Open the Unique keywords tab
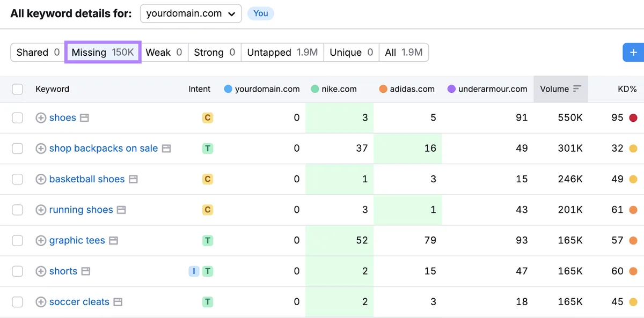Image resolution: width=644 pixels, height=318 pixels. [352, 53]
